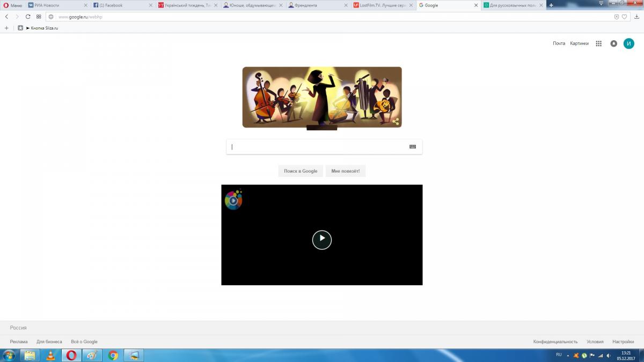
Task: Play the video with center play button
Action: pyautogui.click(x=322, y=240)
